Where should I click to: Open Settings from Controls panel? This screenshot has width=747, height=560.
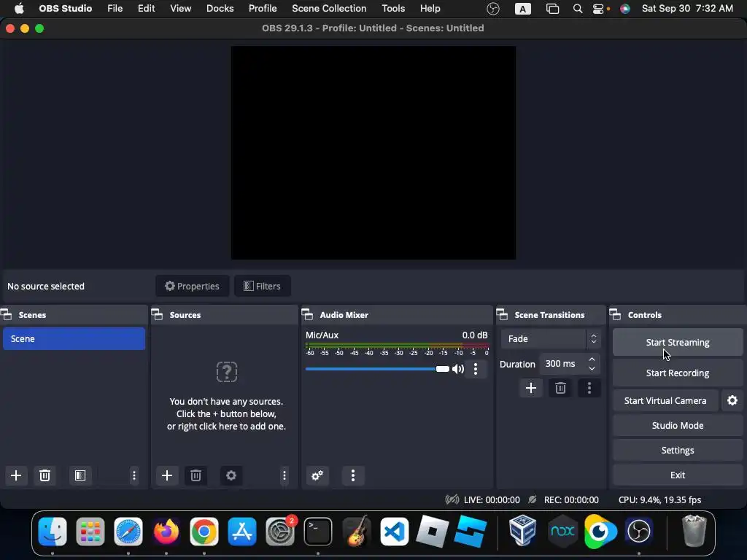(x=678, y=450)
